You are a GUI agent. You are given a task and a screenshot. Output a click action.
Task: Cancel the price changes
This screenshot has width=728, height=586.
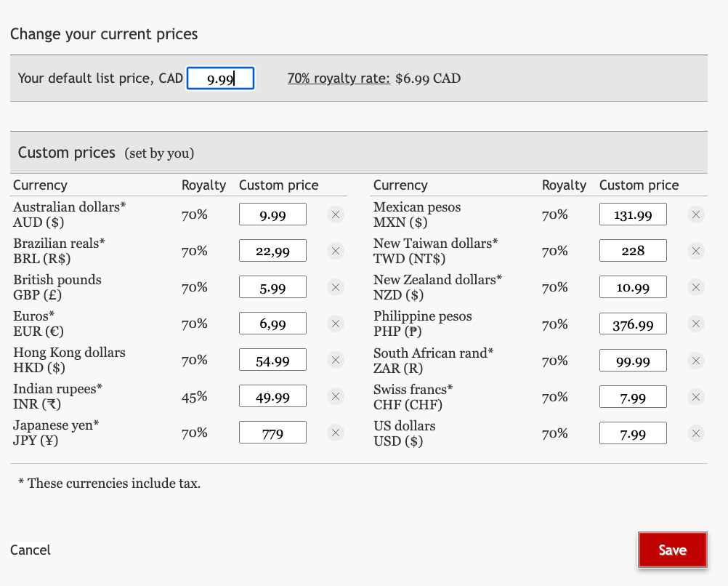click(31, 550)
